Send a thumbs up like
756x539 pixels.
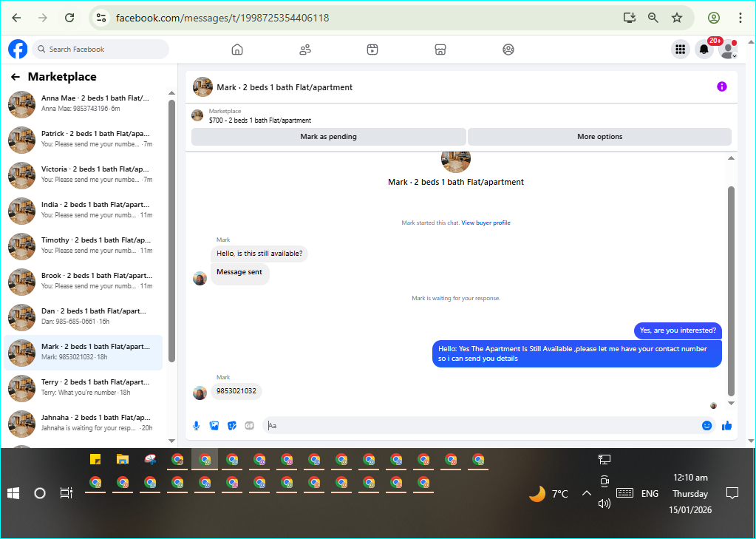[x=726, y=426]
